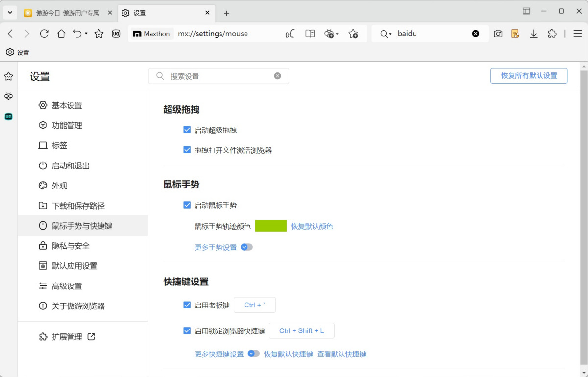Viewport: 588px width, 377px height.
Task: Select 隐私与安全 in settings sidebar
Action: tap(71, 246)
